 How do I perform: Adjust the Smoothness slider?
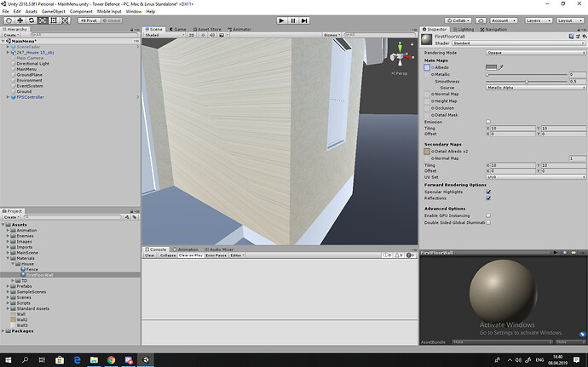[x=527, y=82]
